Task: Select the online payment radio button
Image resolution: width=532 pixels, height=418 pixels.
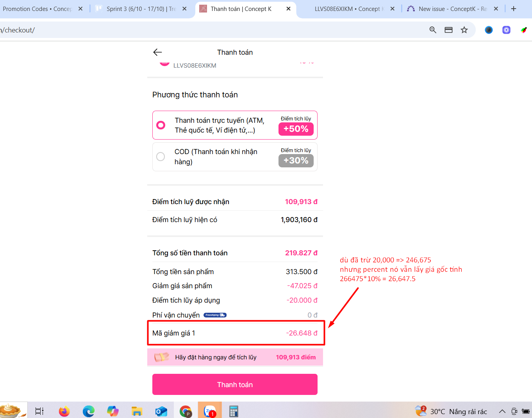Action: coord(161,125)
